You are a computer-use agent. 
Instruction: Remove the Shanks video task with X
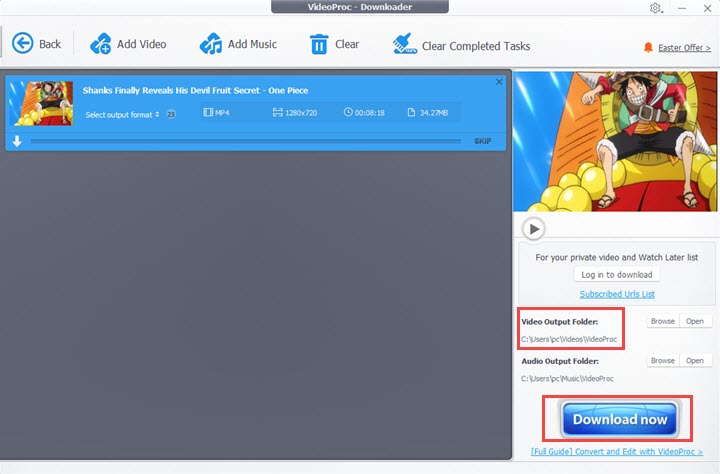[499, 82]
